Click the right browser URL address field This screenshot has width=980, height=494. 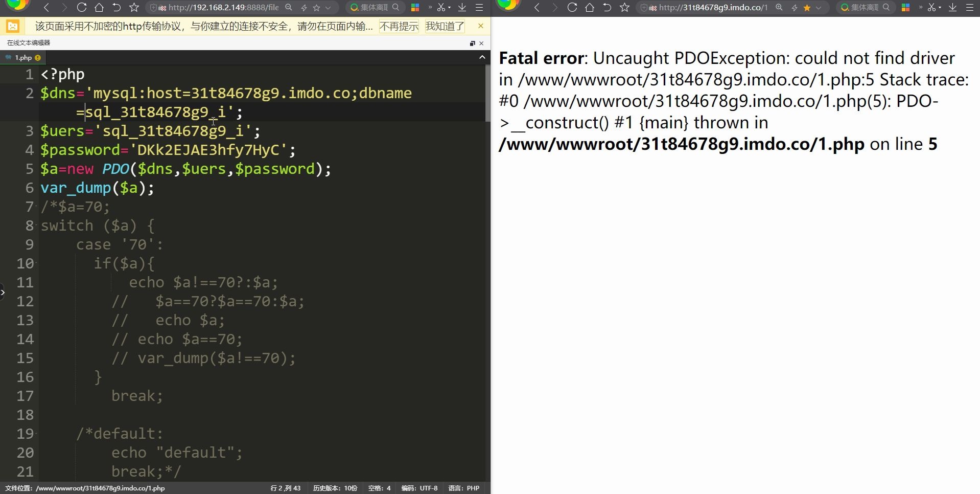pyautogui.click(x=713, y=7)
